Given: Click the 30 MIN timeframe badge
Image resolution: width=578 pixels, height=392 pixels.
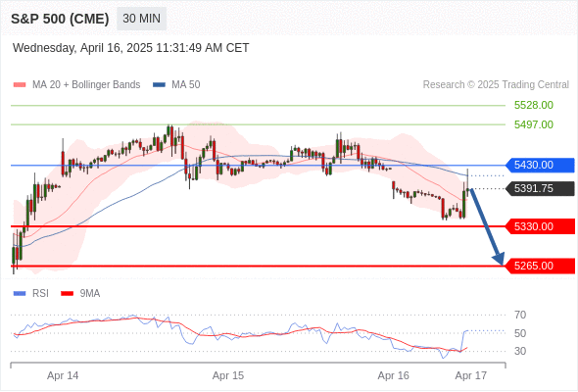Looking at the screenshot, I should point(141,19).
